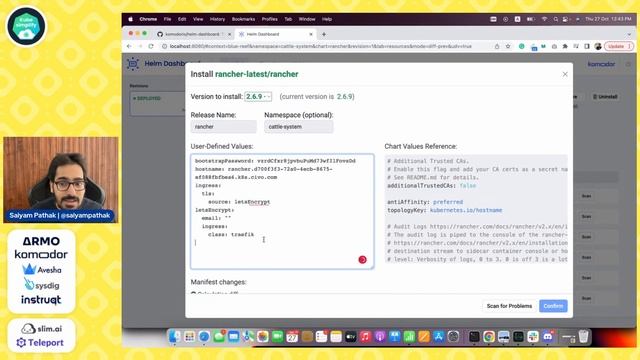The height and width of the screenshot is (360, 640).
Task: Open Discord from the dock
Action: coord(548,337)
